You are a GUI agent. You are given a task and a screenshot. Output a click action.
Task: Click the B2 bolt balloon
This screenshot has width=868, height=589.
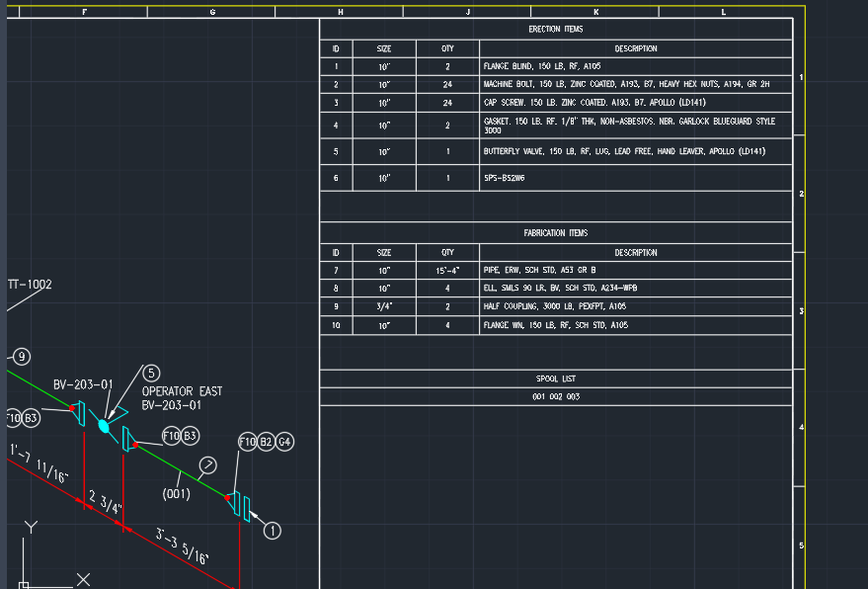(266, 442)
